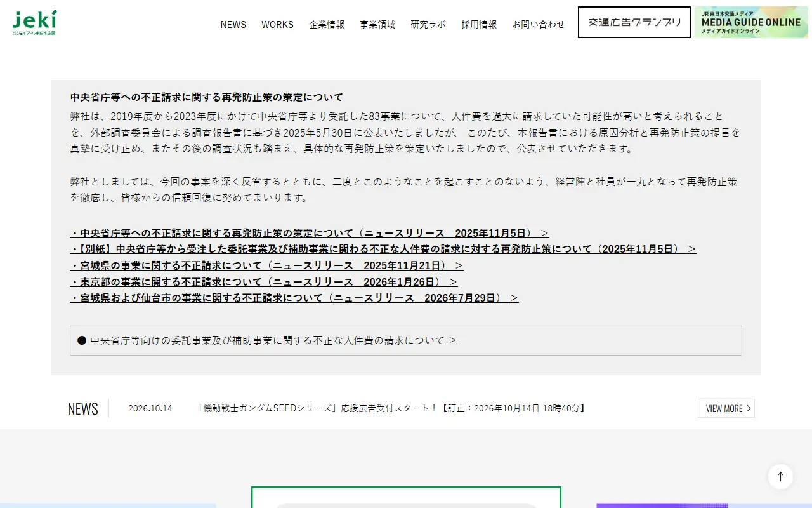Screen dimensions: 812x508
Task: Open the 研究ラボ menu
Action: point(428,24)
